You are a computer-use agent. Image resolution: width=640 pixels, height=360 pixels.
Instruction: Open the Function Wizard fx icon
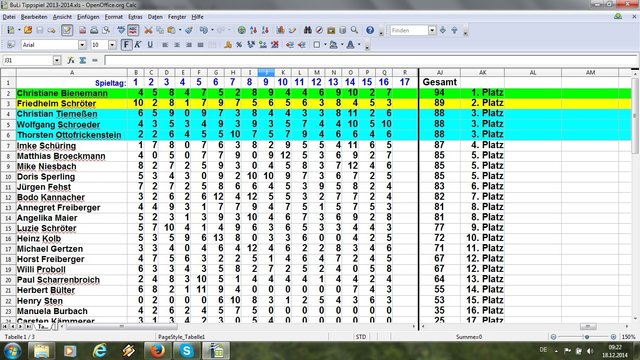click(x=71, y=60)
